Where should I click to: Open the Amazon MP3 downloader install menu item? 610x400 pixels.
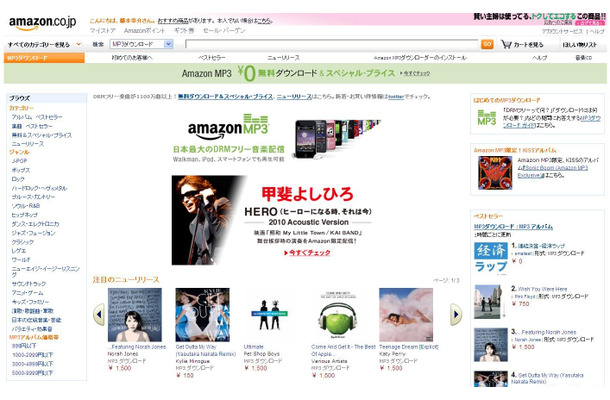420,58
